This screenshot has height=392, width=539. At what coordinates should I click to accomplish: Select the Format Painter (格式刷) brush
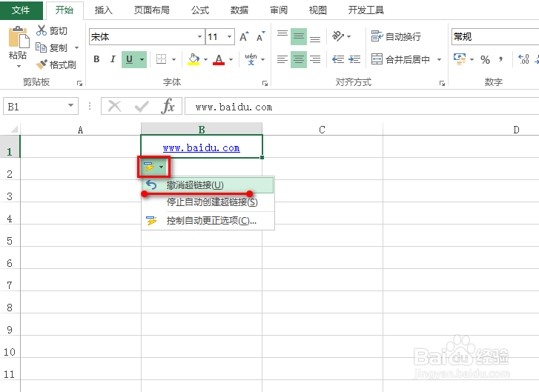(56, 64)
